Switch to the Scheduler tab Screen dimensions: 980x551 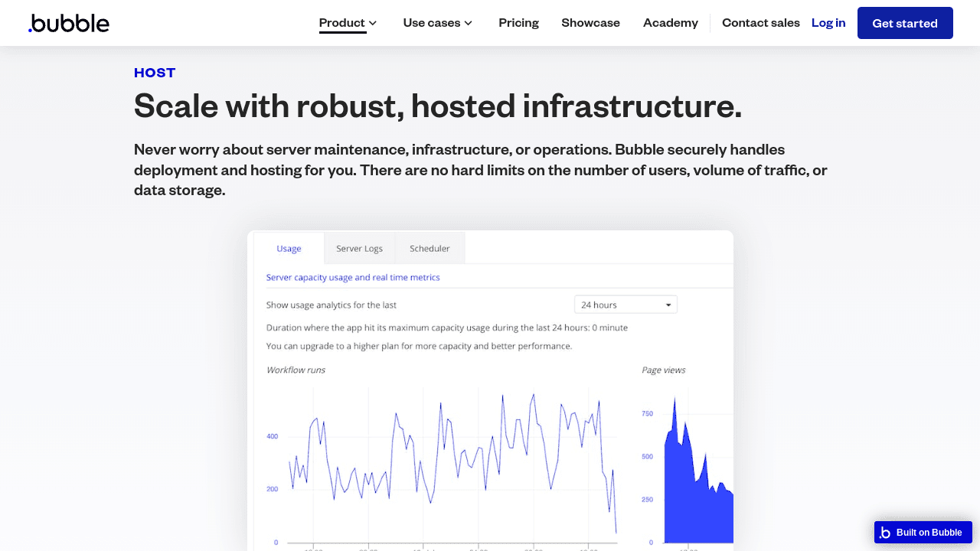(x=430, y=249)
